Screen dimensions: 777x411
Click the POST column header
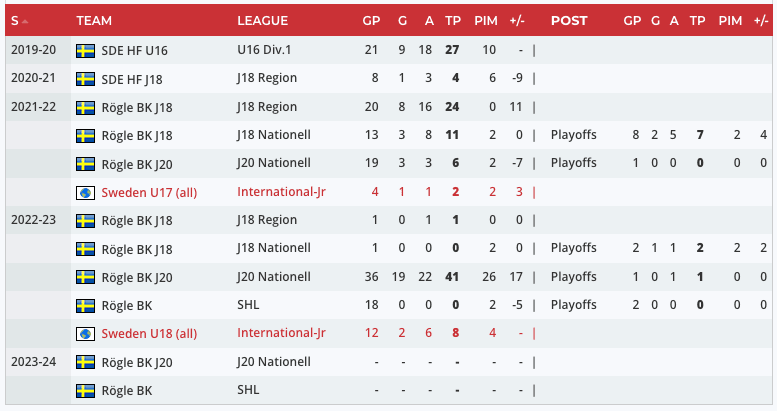569,21
